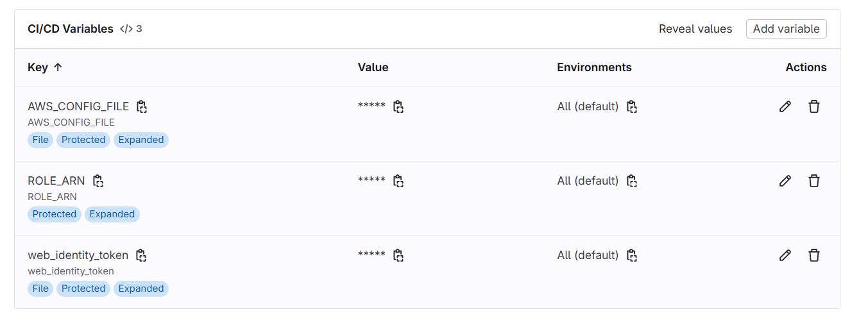
Task: Edit the ROLE_ARN variable with pencil icon
Action: [785, 181]
